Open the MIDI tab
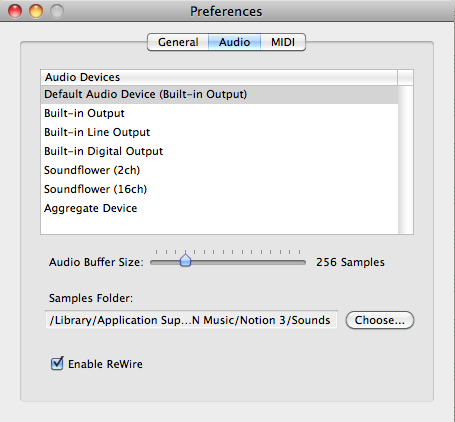455x422 pixels. pos(283,42)
